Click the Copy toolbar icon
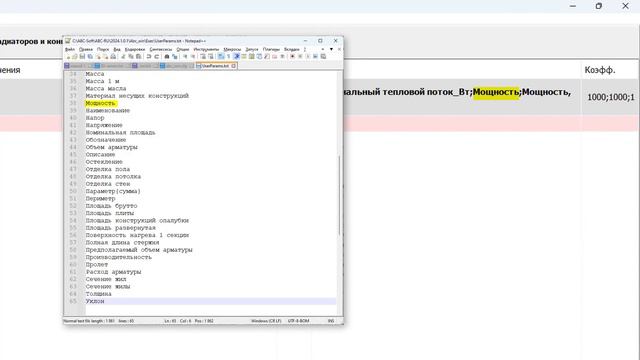This screenshot has height=360, width=640. click(130, 56)
